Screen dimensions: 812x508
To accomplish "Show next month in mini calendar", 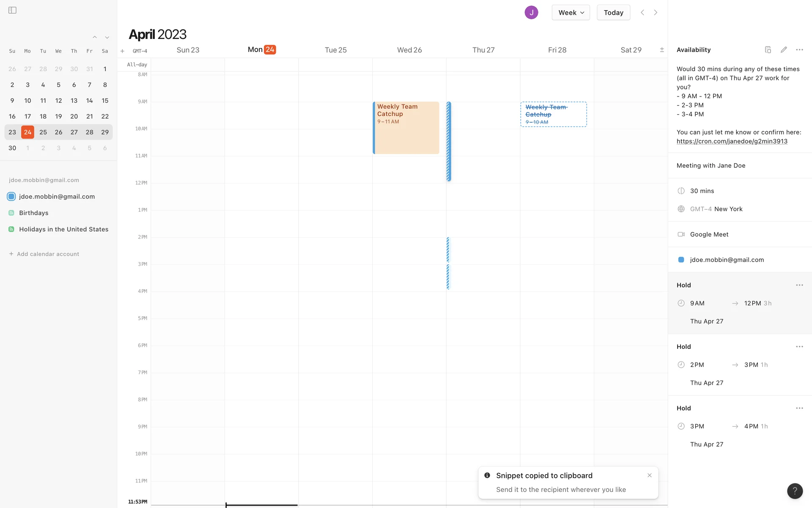I will (107, 38).
